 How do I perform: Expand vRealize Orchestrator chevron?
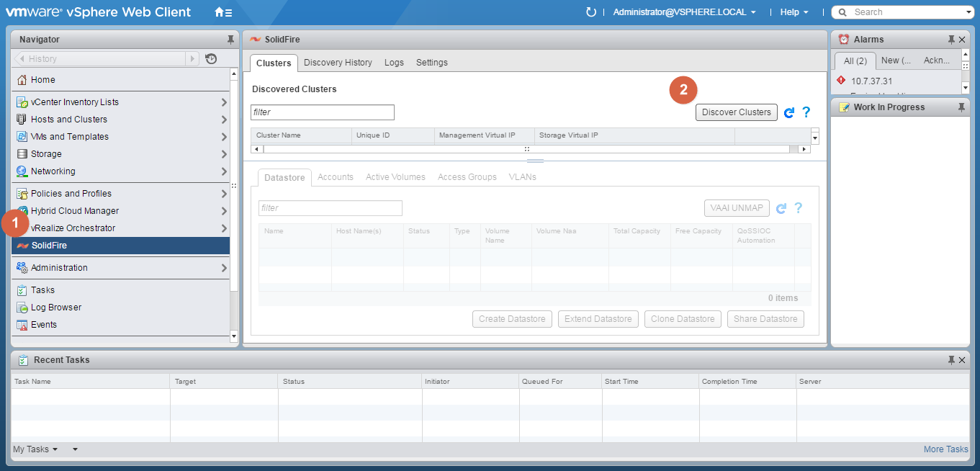pyautogui.click(x=224, y=228)
